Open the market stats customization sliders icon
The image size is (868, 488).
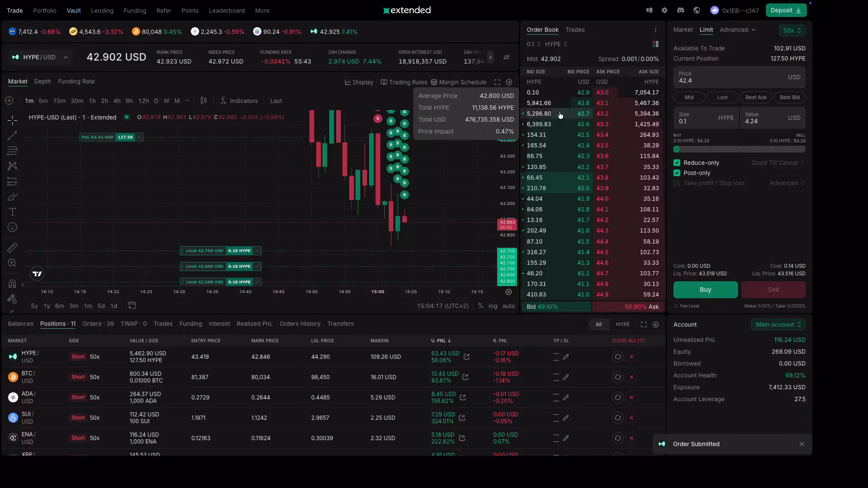click(x=506, y=57)
